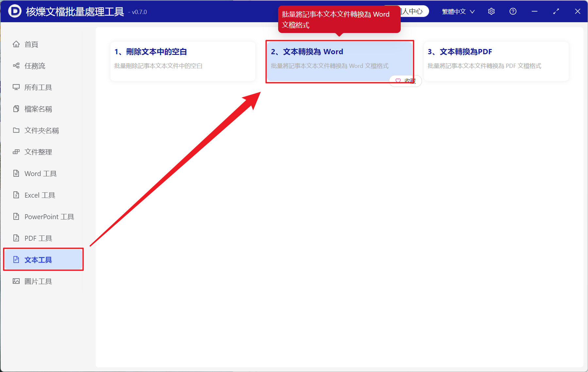Click the PDF document icon in sidebar
This screenshot has height=372, width=588.
click(x=16, y=238)
